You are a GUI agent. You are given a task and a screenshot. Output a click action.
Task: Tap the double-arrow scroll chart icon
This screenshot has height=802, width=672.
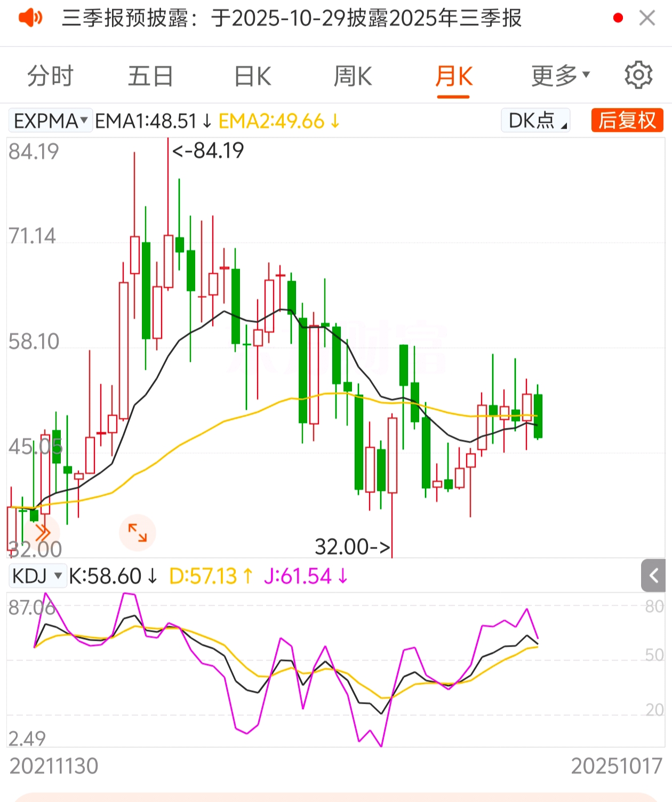42,533
